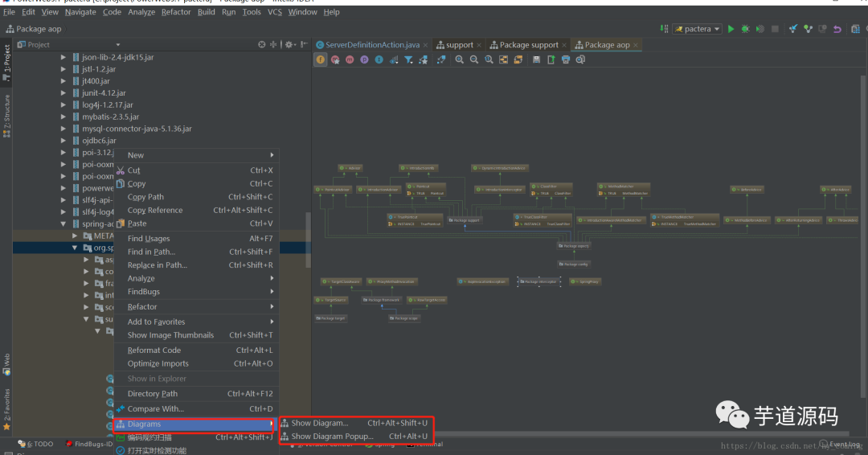Open the 2: Favorites side tab
Viewport: 868px width, 455px height.
pos(6,409)
